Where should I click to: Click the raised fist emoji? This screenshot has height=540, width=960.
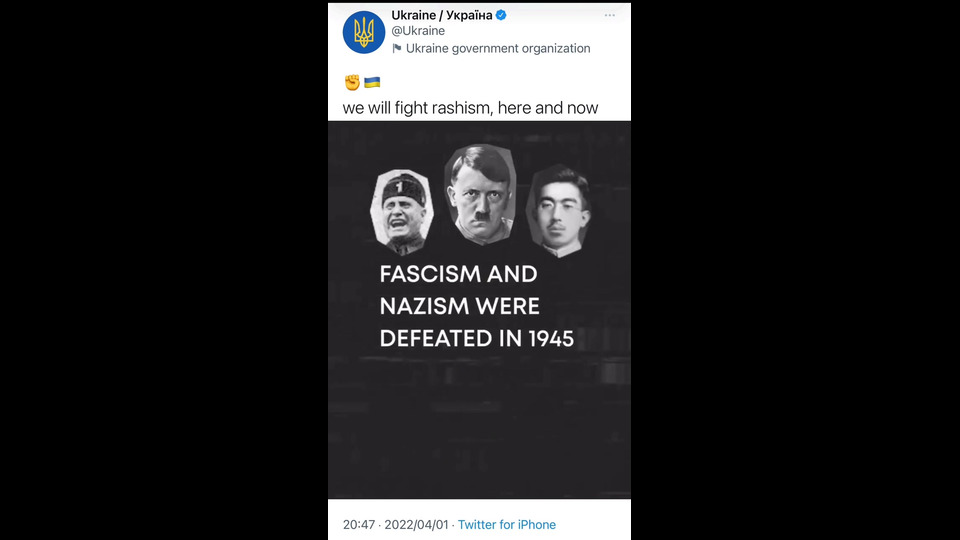pos(352,82)
